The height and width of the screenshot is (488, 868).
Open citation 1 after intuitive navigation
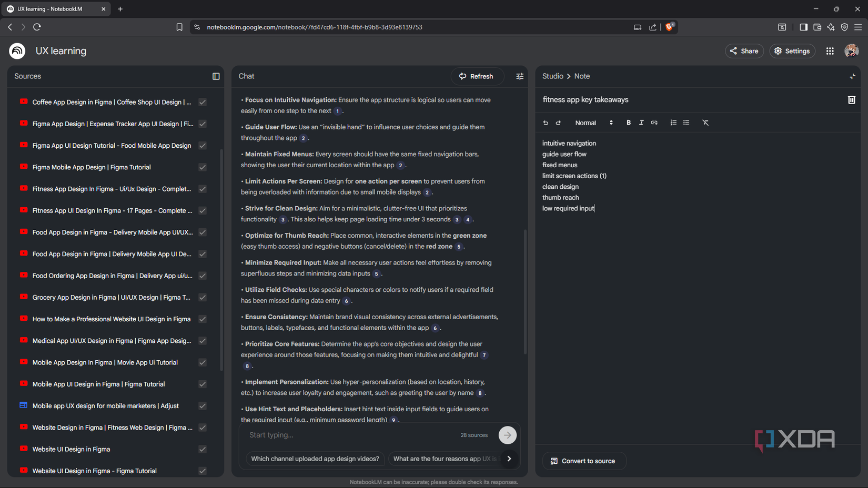coord(338,111)
